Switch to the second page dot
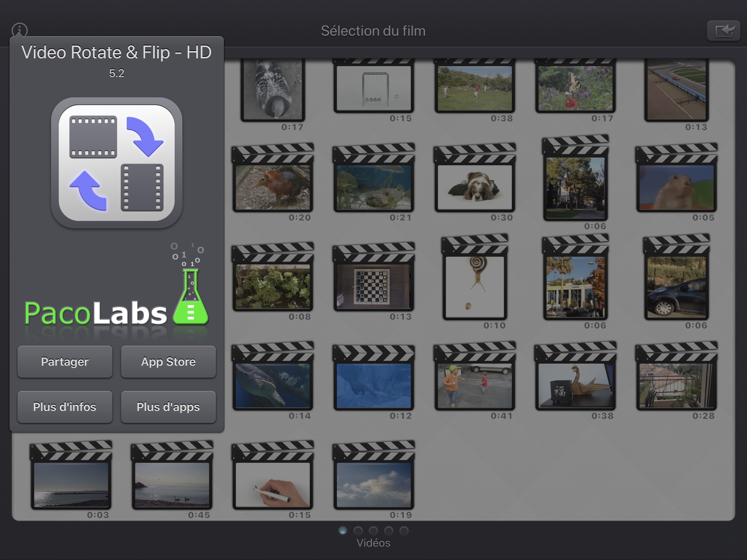This screenshot has height=560, width=747. [358, 530]
